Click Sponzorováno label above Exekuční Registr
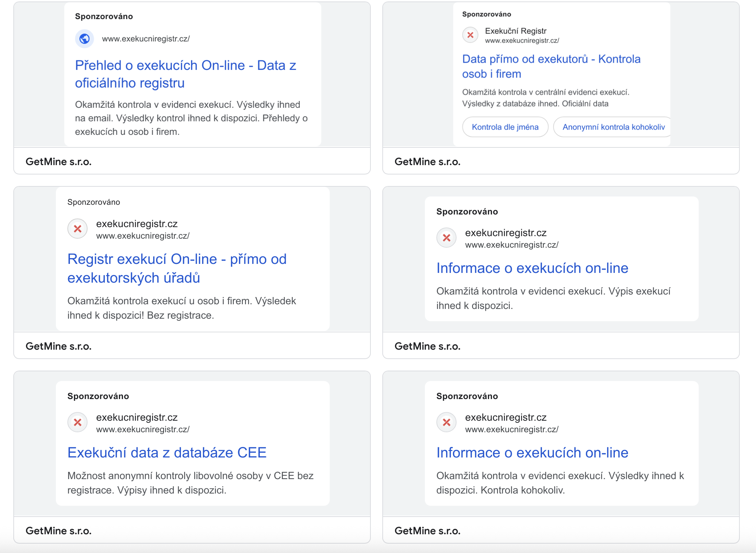The width and height of the screenshot is (756, 553). [x=486, y=14]
